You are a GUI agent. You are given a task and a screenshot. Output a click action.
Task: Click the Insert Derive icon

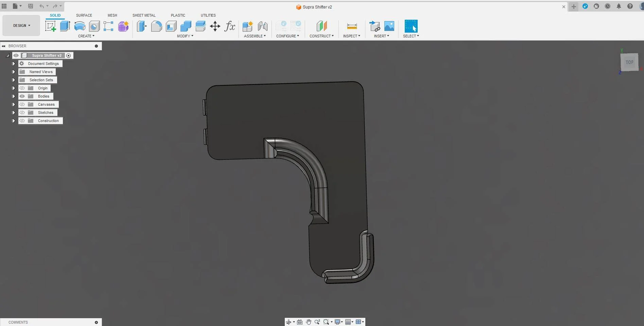(375, 26)
